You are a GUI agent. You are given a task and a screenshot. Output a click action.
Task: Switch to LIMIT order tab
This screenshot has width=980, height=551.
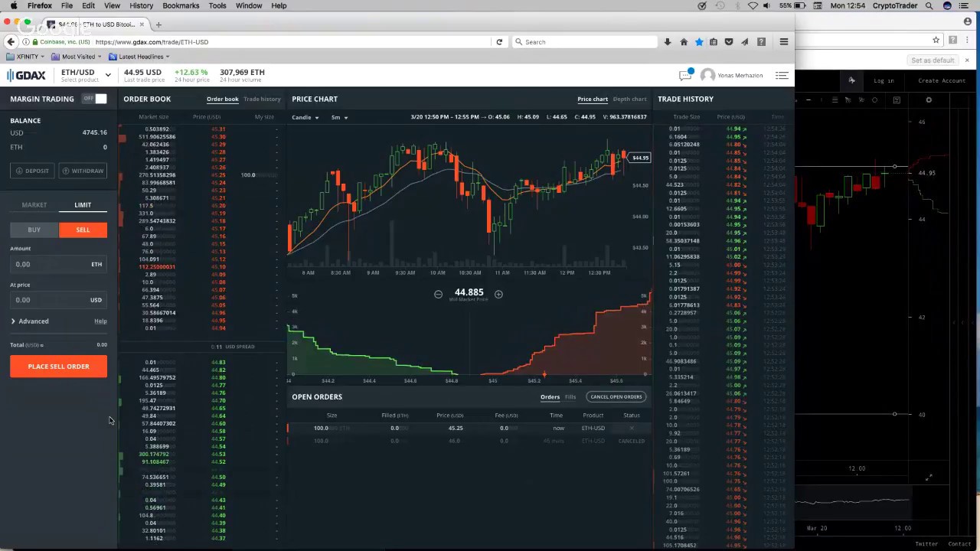click(x=83, y=205)
